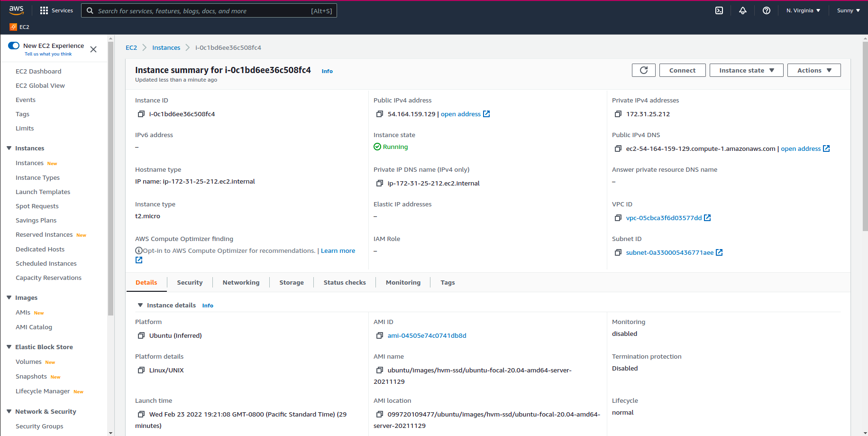Refresh the instance summary
Image resolution: width=868 pixels, height=436 pixels.
click(x=643, y=70)
